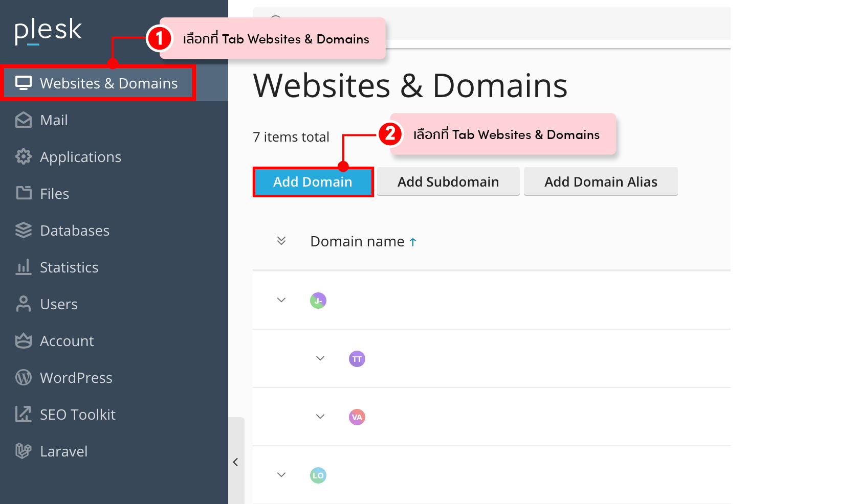Click the VA domain avatar
Screen dimensions: 857x504
point(357,417)
